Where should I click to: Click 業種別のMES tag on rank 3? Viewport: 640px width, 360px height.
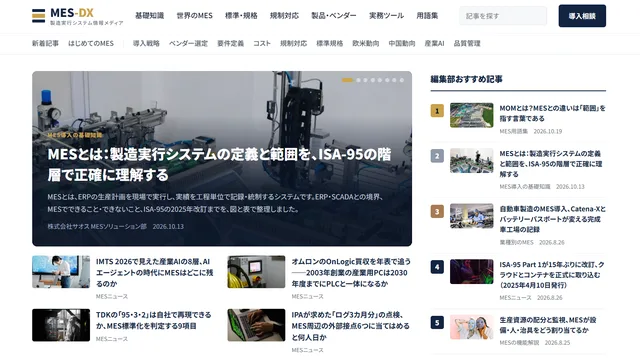click(x=516, y=242)
